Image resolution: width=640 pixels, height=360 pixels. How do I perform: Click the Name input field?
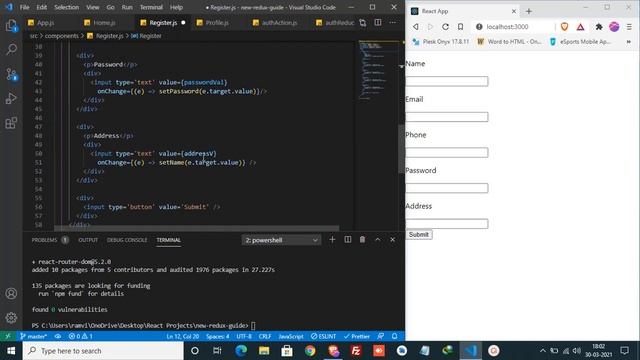point(447,81)
